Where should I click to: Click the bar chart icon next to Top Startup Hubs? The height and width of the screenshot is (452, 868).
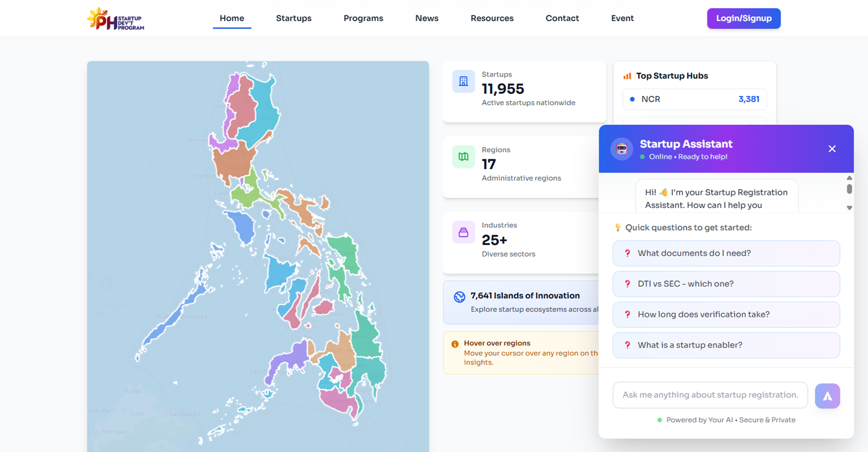click(626, 75)
